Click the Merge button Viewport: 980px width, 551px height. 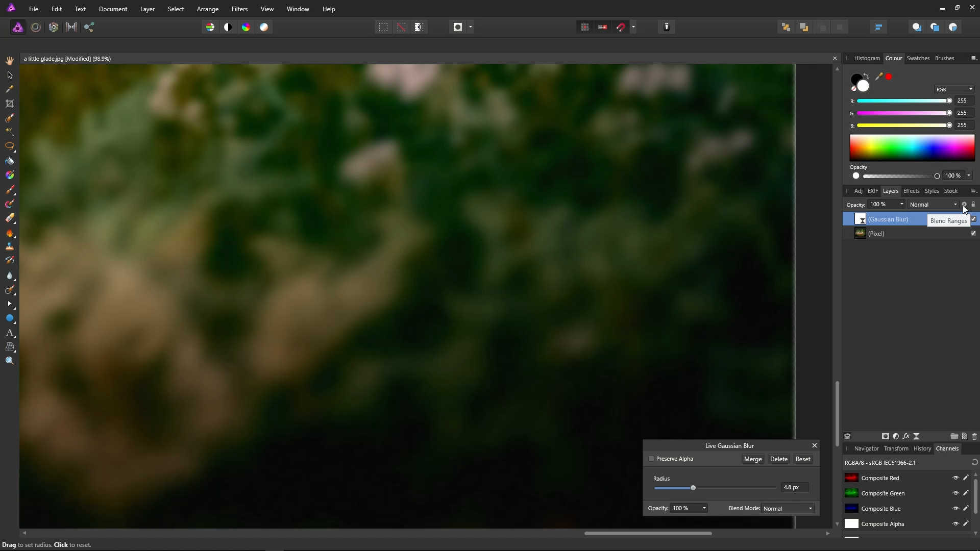click(753, 459)
